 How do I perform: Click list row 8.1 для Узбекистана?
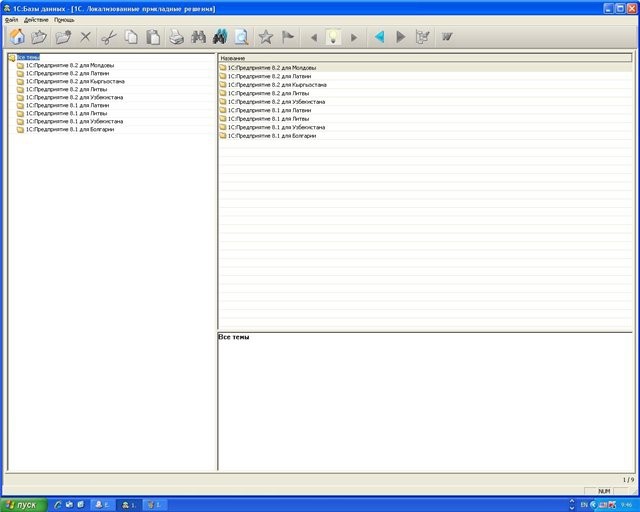point(425,127)
